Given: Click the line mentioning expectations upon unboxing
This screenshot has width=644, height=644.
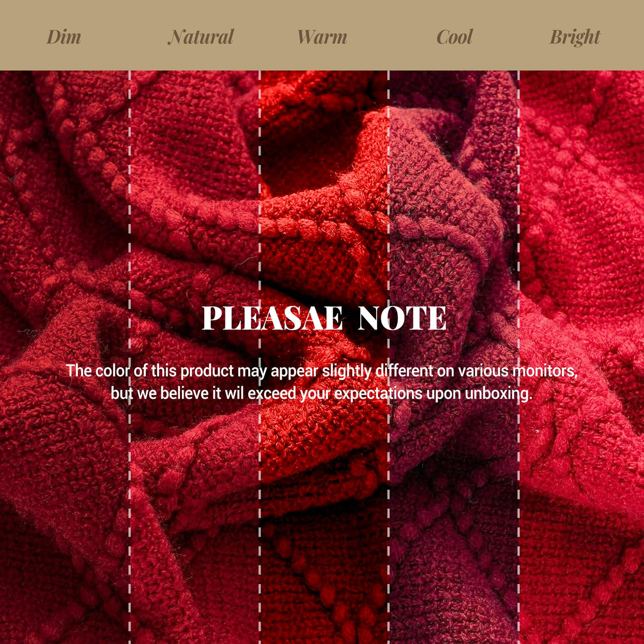Looking at the screenshot, I should pos(321,394).
